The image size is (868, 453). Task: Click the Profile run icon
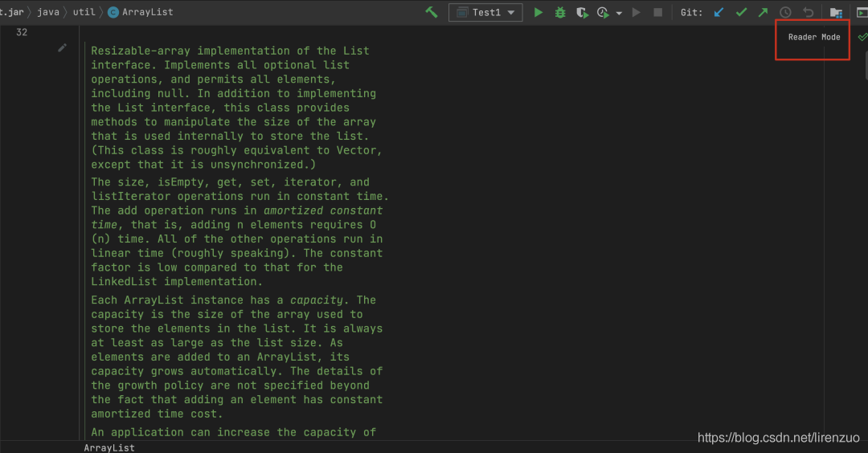pos(603,12)
